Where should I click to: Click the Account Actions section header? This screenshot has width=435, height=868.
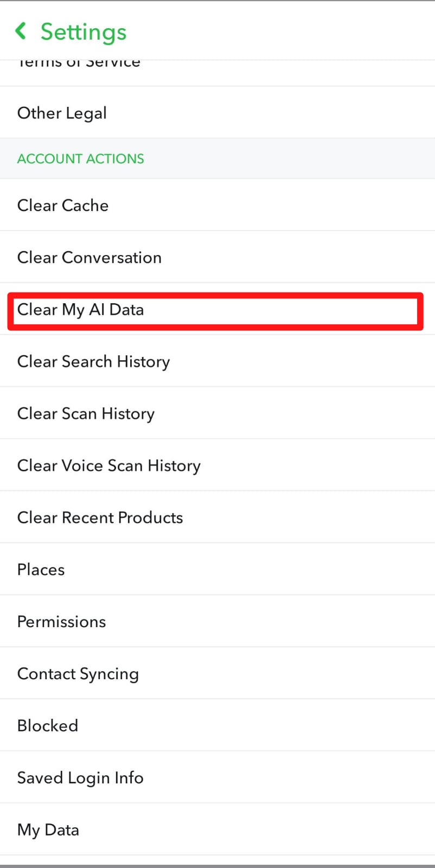click(x=81, y=158)
